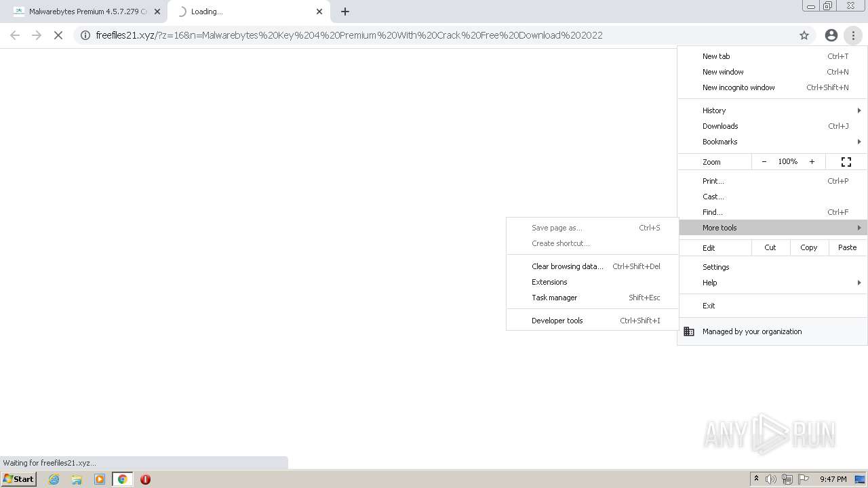Click the 100% zoom level value
The width and height of the screenshot is (868, 488).
(788, 162)
